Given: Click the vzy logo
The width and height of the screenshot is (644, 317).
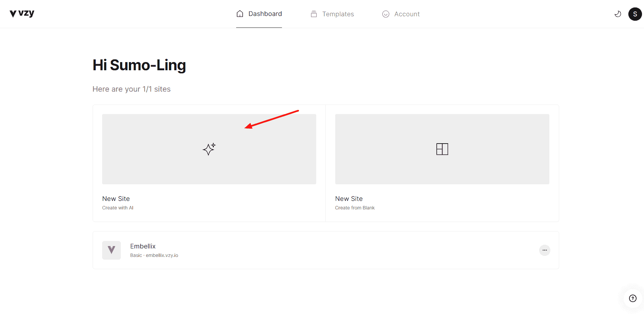Looking at the screenshot, I should coord(22,14).
